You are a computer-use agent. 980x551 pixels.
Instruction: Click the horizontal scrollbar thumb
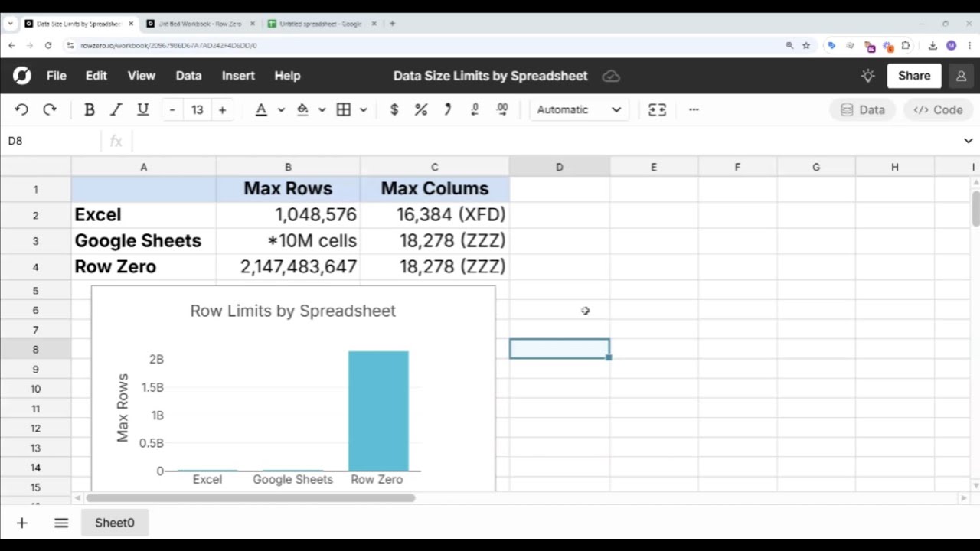point(250,498)
